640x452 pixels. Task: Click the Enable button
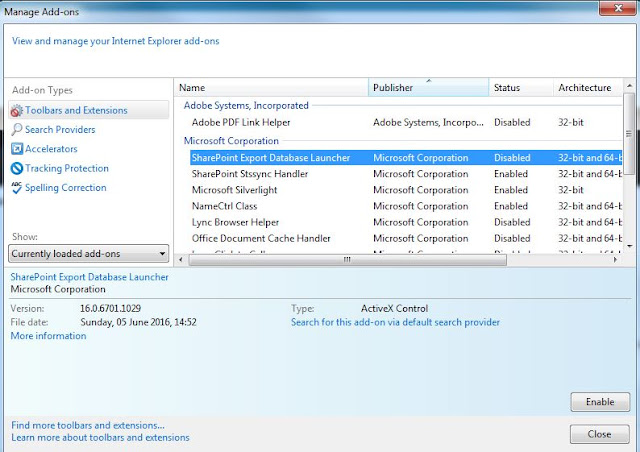[x=600, y=402]
